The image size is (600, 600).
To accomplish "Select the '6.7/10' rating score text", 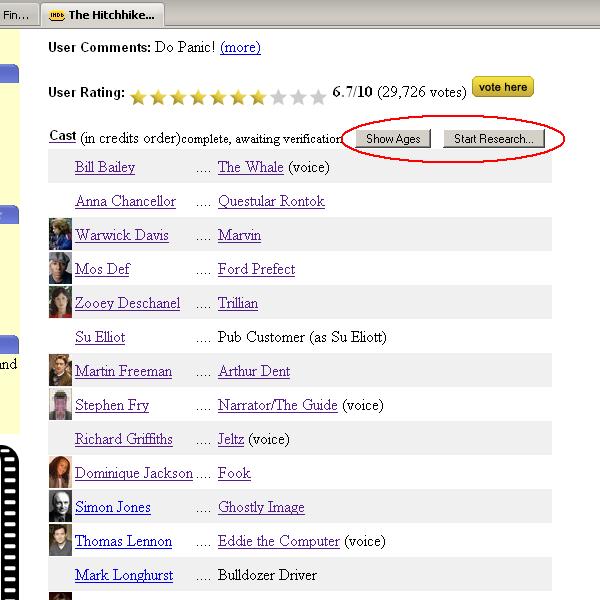I will tap(352, 92).
